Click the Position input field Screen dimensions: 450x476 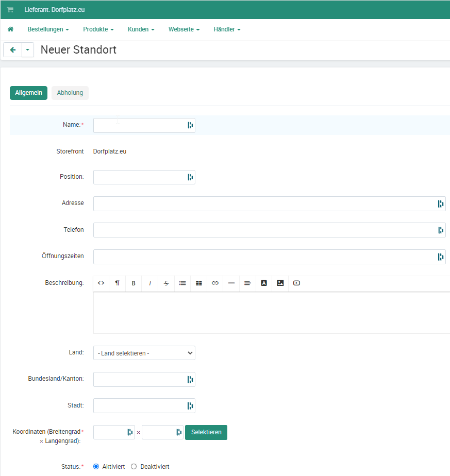click(144, 177)
